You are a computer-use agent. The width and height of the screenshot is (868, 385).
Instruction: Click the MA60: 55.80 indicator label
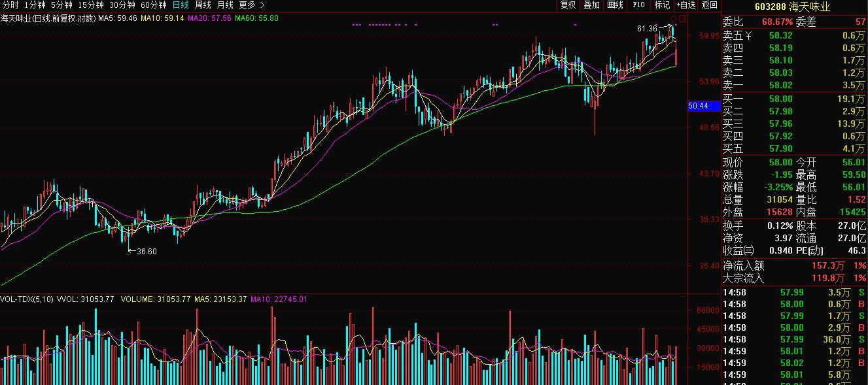257,18
